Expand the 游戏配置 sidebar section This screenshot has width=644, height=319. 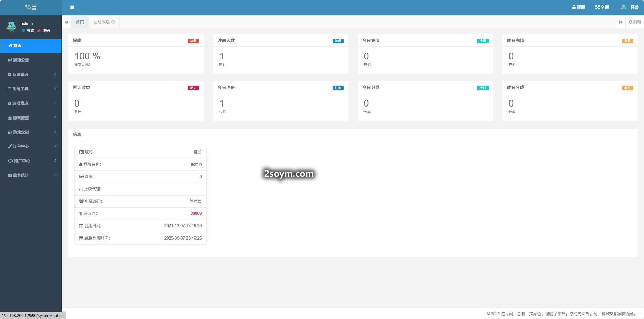pos(31,118)
